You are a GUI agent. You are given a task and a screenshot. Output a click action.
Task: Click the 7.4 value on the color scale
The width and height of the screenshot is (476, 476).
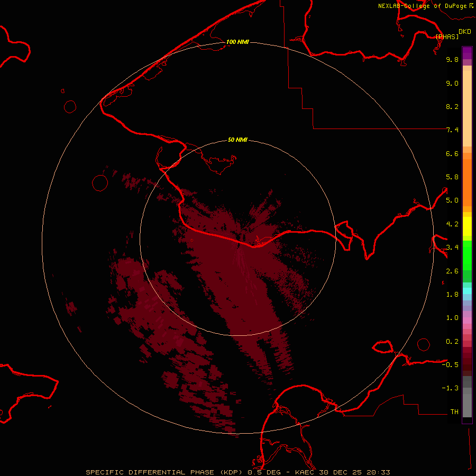(452, 130)
